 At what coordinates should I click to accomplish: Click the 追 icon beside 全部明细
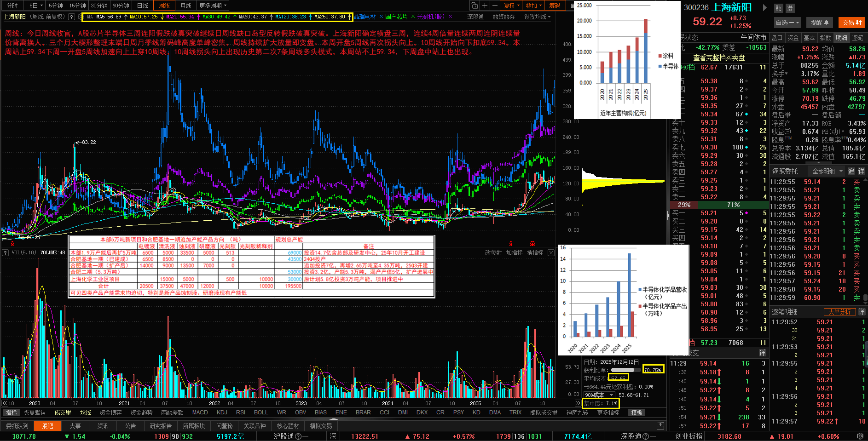pyautogui.click(x=851, y=171)
